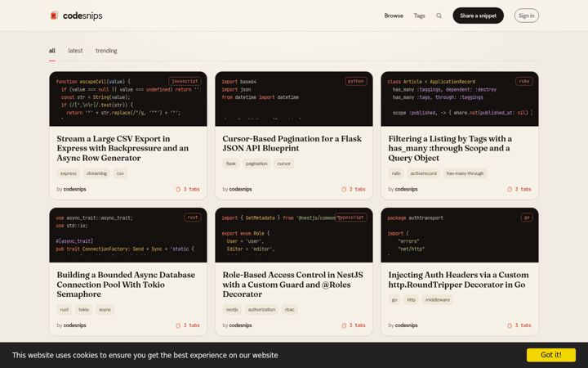The width and height of the screenshot is (588, 368).
Task: Open the codesnips wordmark home link
Action: [82, 16]
